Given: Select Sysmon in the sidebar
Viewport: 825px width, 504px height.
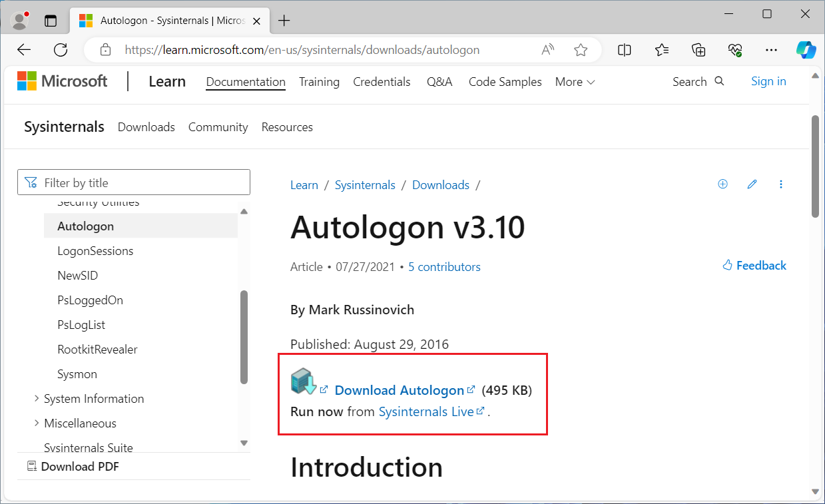Looking at the screenshot, I should [x=77, y=374].
